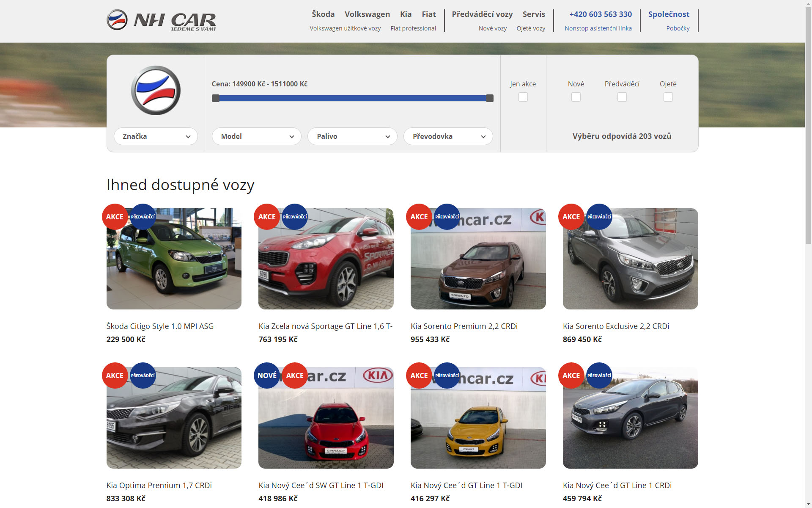This screenshot has height=508, width=812.
Task: Open brown Kia Sorento Premium photo
Action: click(478, 259)
